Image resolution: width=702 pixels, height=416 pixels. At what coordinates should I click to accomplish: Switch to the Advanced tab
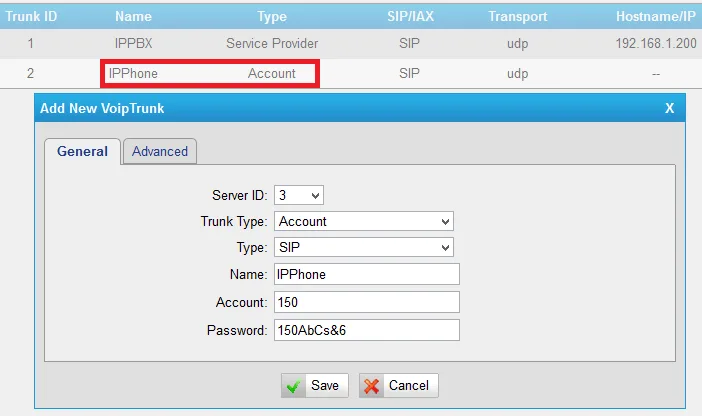(160, 151)
